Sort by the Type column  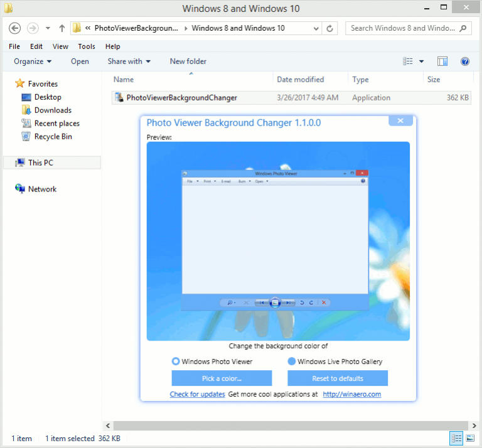(360, 80)
